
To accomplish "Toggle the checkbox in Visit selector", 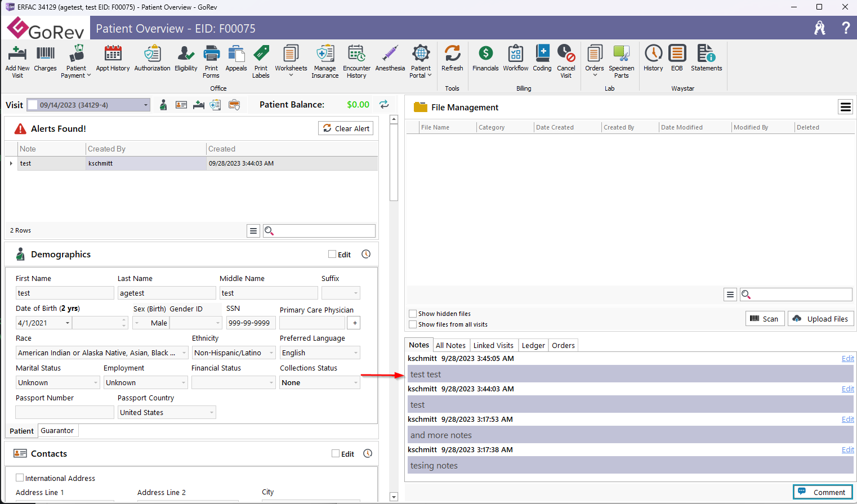I will coord(33,105).
